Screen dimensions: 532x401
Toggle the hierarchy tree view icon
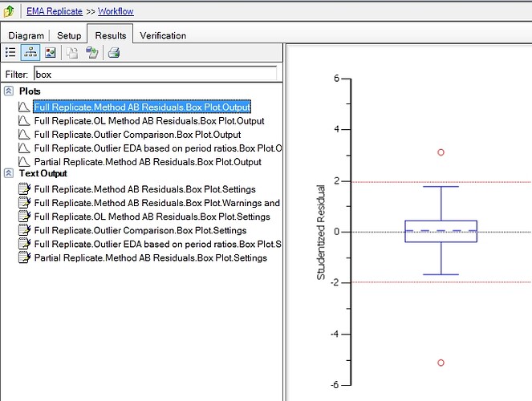pyautogui.click(x=30, y=53)
